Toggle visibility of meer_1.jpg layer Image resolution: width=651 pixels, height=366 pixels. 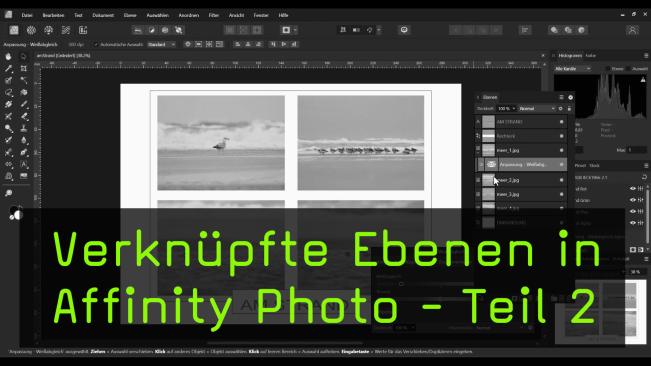[561, 150]
